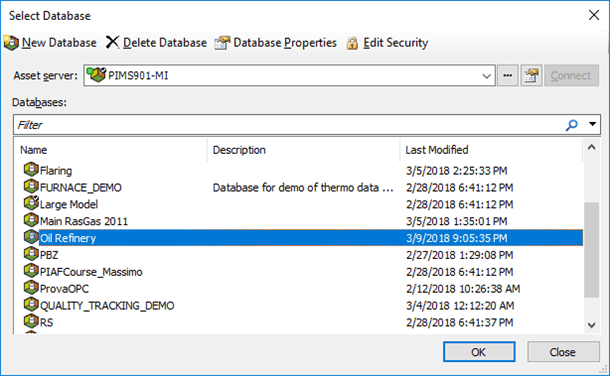This screenshot has height=376, width=610.
Task: Click the magnifier search icon in the Filter box
Action: [571, 125]
